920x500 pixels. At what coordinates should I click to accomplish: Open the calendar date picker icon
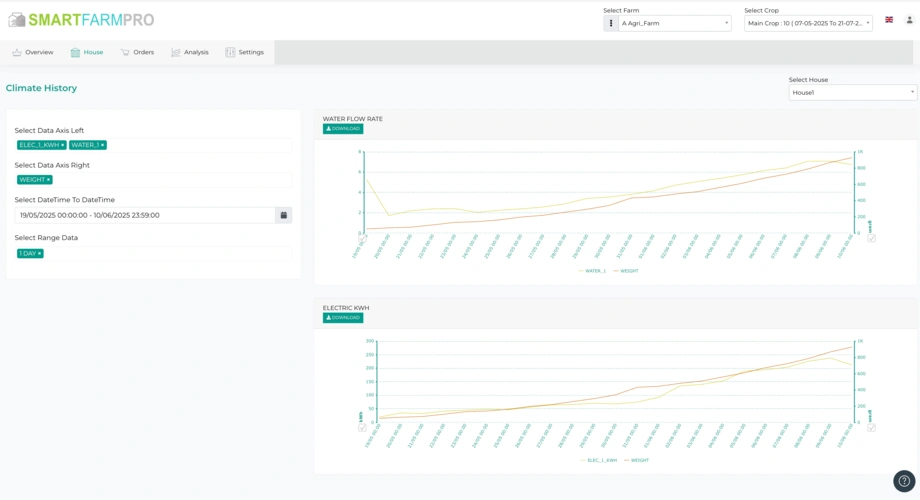(x=283, y=215)
